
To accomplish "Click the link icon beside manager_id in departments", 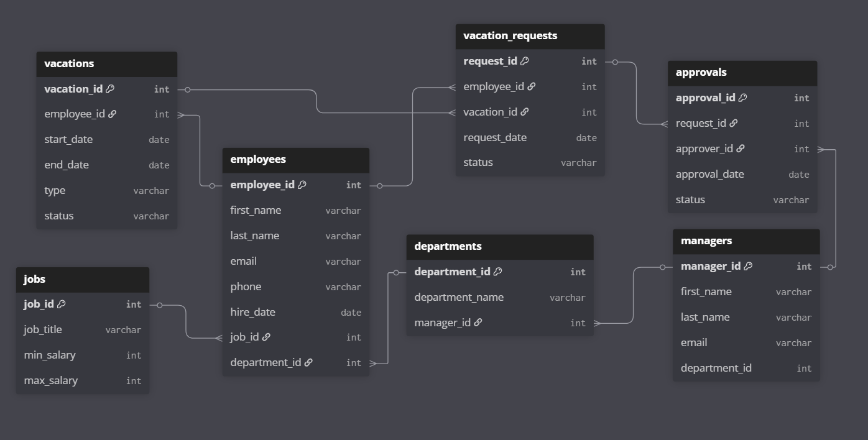I will pyautogui.click(x=478, y=323).
